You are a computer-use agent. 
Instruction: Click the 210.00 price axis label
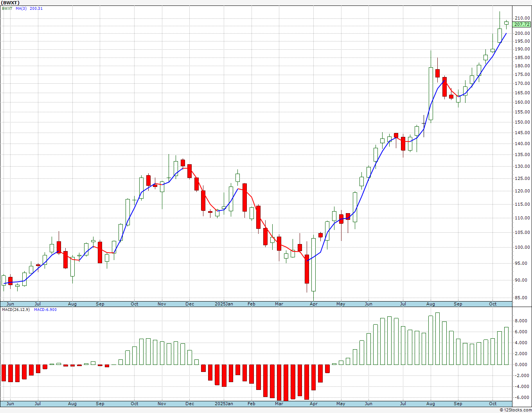click(522, 18)
